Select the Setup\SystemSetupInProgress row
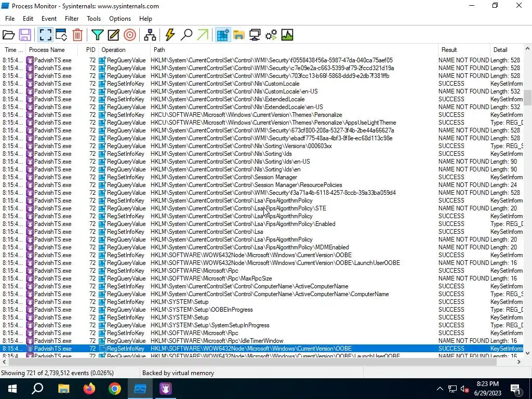This screenshot has height=399, width=532. pyautogui.click(x=262, y=325)
